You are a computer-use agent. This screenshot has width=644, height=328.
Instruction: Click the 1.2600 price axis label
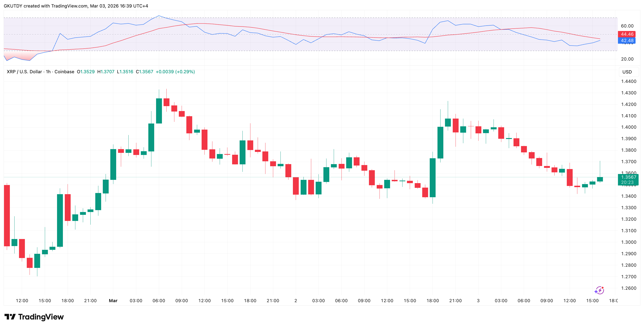coord(629,288)
